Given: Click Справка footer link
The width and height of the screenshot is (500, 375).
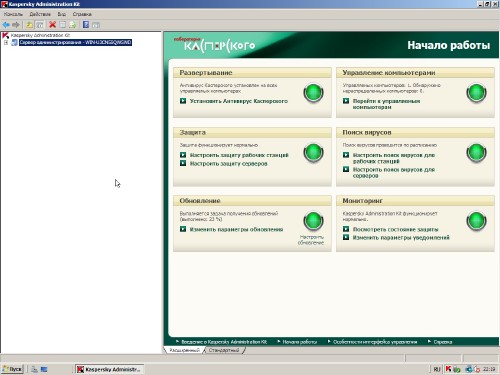Looking at the screenshot, I should pos(443,342).
